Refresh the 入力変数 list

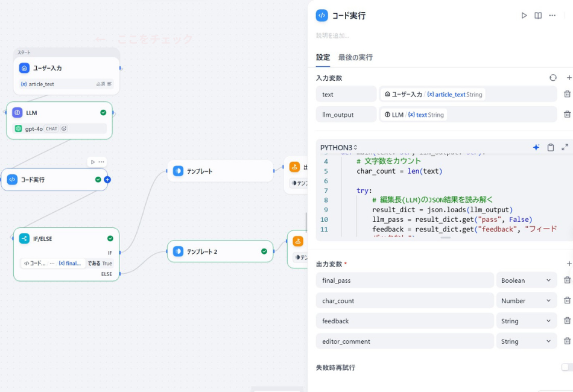pos(553,77)
